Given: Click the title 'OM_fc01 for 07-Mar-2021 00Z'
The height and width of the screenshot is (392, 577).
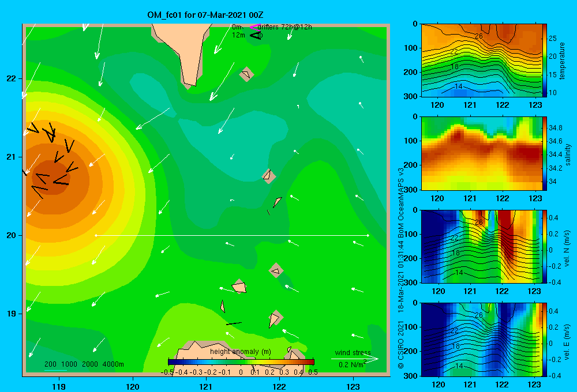Looking at the screenshot, I should point(205,15).
